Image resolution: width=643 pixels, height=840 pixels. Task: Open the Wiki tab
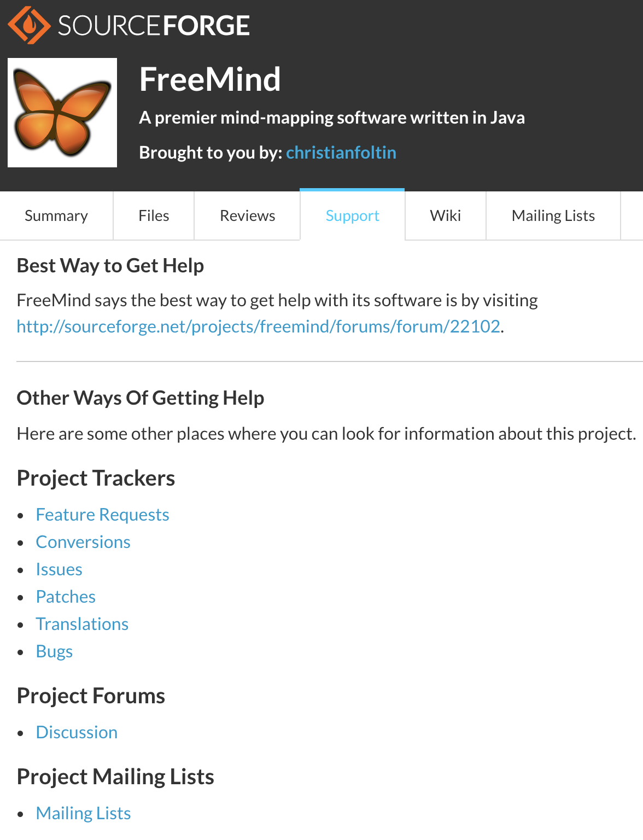[x=445, y=215]
